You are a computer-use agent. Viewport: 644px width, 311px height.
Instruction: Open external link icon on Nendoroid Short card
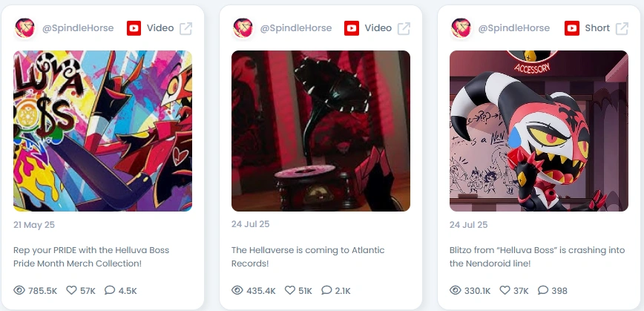[622, 28]
